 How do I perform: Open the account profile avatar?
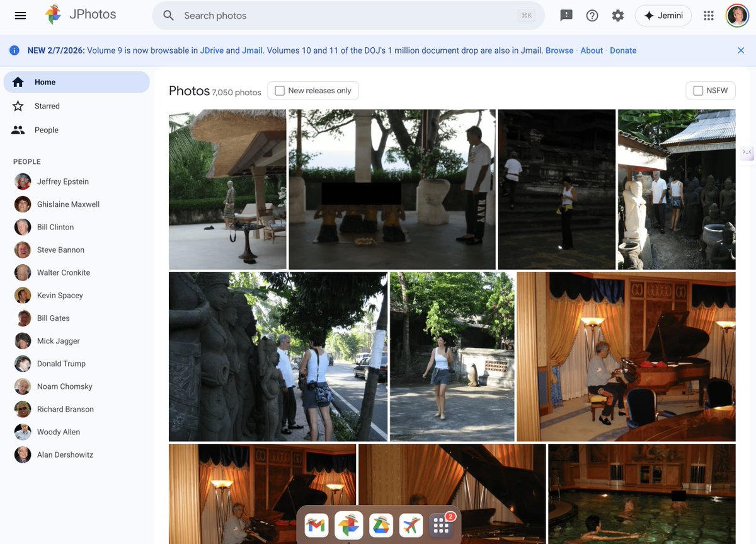(737, 16)
